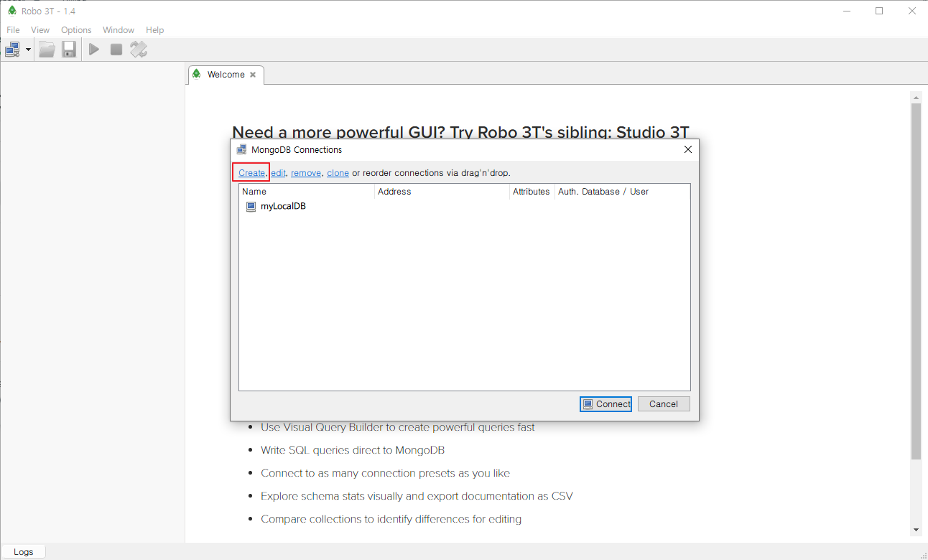Click the scrollbar down arrow
Viewport: 928px width, 560px height.
click(x=916, y=530)
